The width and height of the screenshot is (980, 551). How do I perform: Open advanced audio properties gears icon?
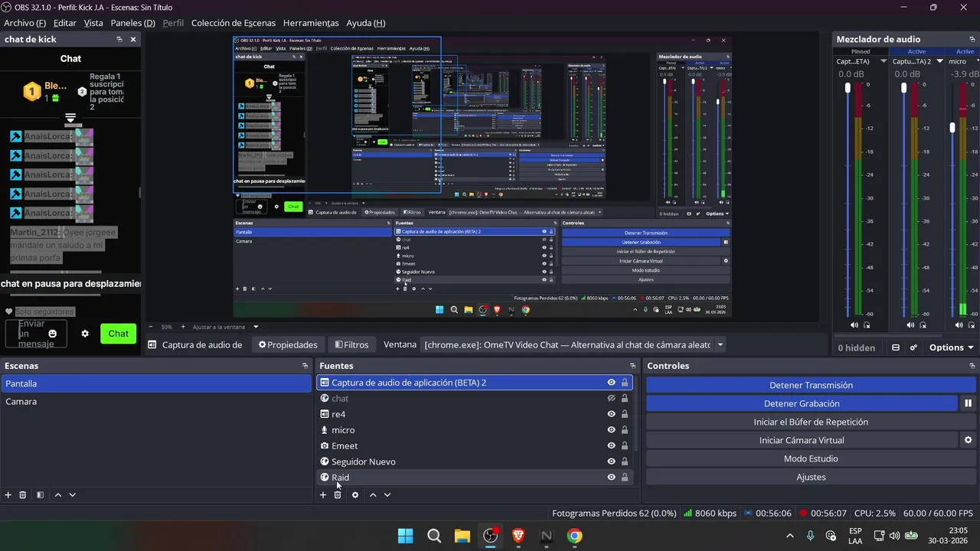(x=913, y=347)
